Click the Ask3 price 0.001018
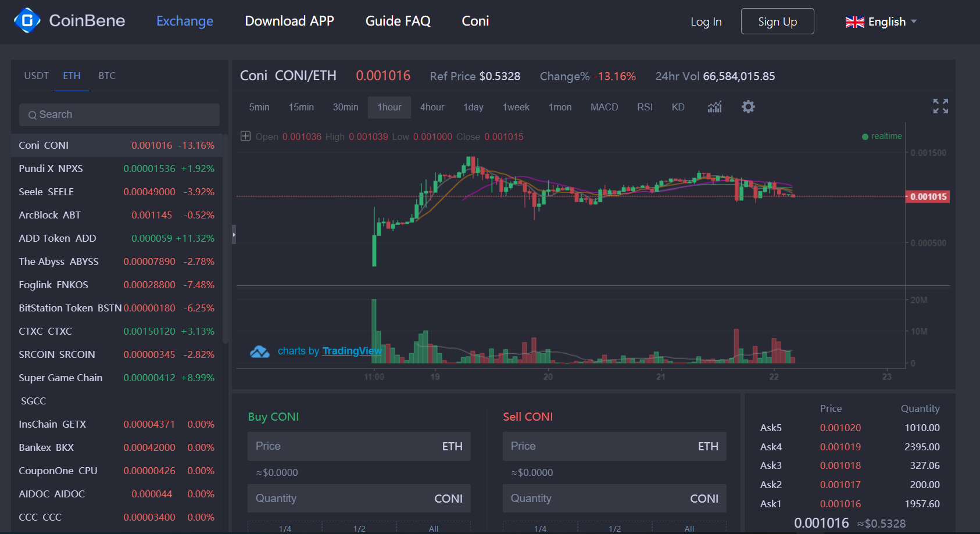980x534 pixels. [840, 465]
